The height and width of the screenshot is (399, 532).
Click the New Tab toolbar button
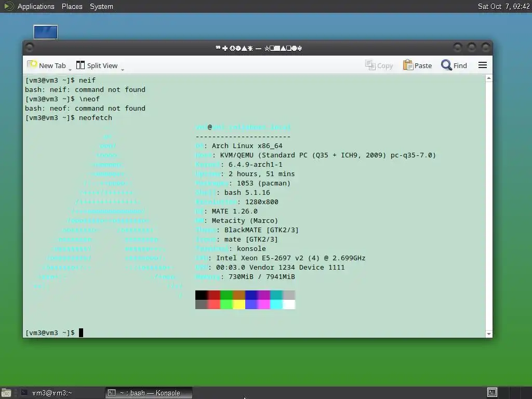pyautogui.click(x=46, y=65)
